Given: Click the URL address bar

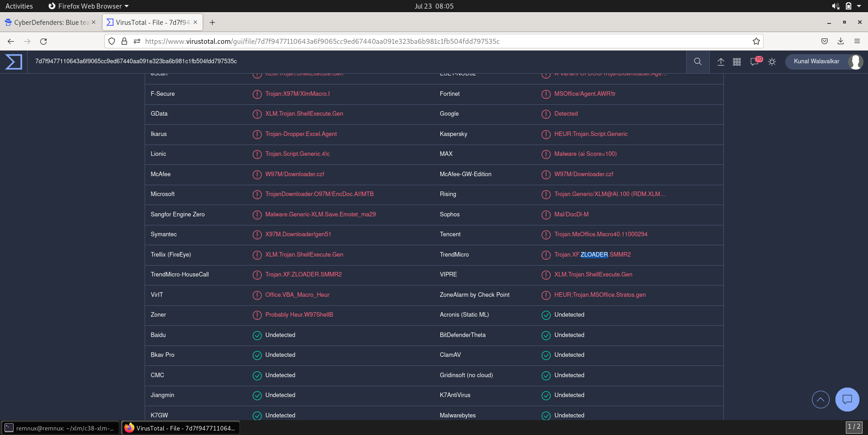Looking at the screenshot, I should pos(434,41).
